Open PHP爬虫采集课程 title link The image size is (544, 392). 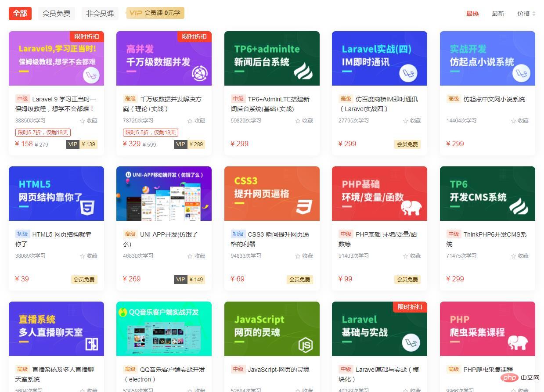488,370
